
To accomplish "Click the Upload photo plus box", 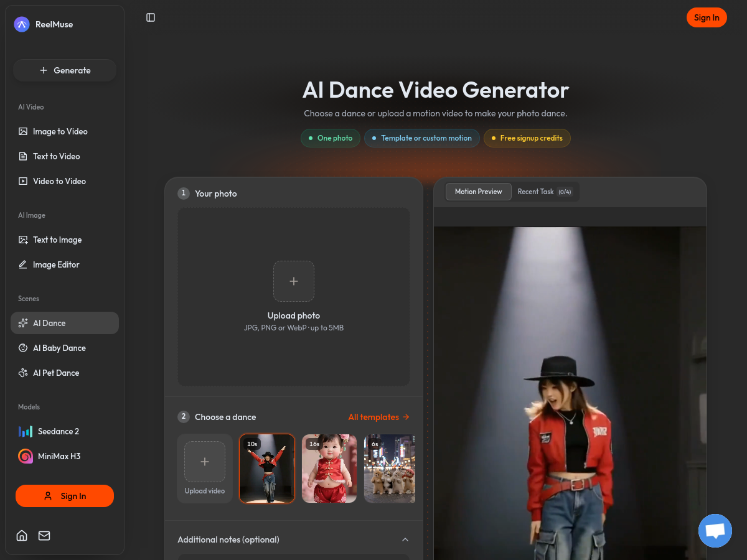I will click(x=294, y=281).
